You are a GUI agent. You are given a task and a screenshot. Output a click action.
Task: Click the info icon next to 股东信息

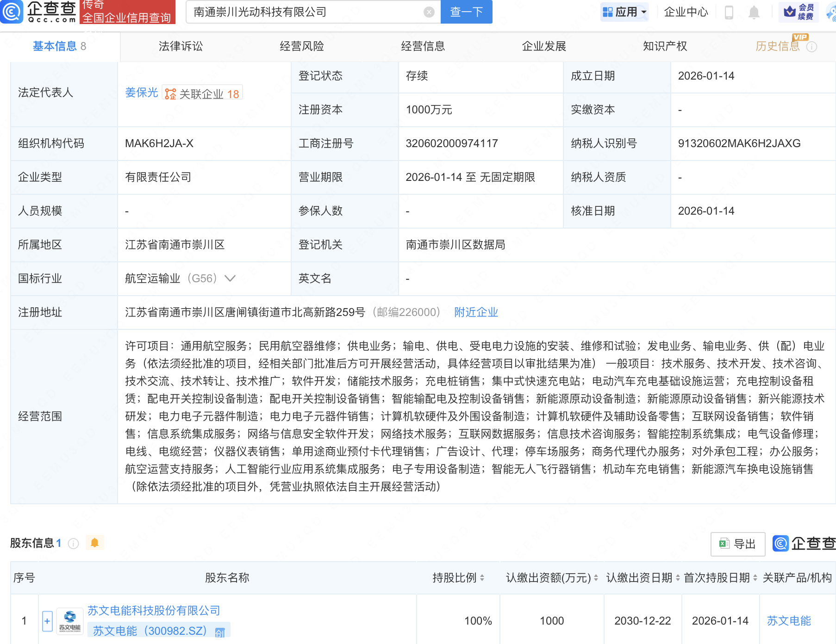click(x=73, y=544)
